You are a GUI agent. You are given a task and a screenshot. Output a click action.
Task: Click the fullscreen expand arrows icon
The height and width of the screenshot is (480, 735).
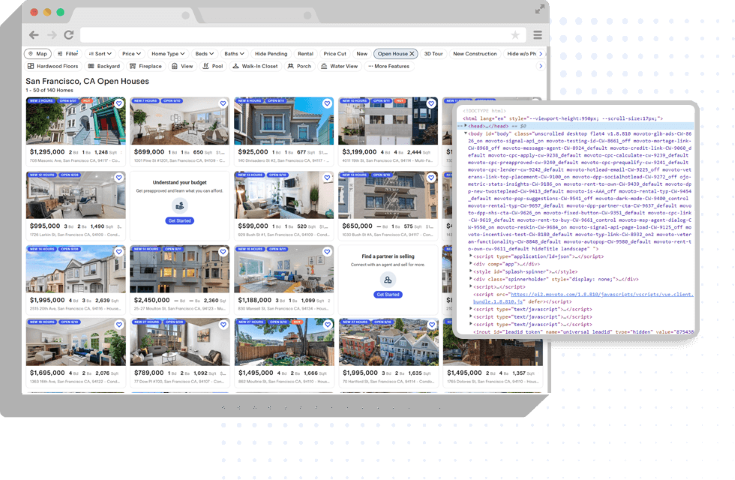click(540, 9)
